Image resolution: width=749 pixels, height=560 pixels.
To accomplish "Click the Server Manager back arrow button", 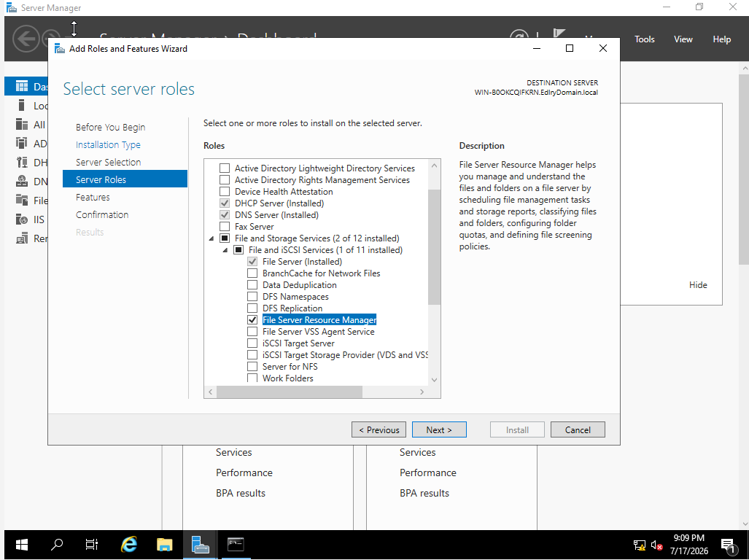I will tap(26, 39).
